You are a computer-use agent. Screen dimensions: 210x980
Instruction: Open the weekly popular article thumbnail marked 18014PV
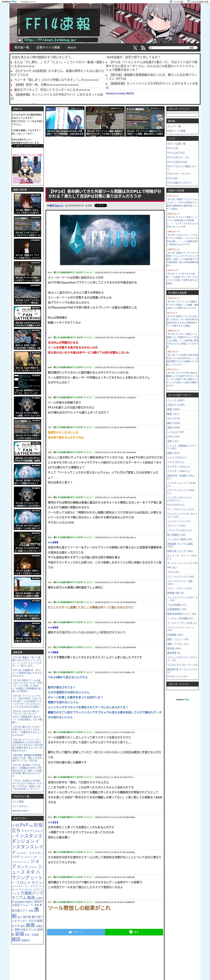click(27, 204)
